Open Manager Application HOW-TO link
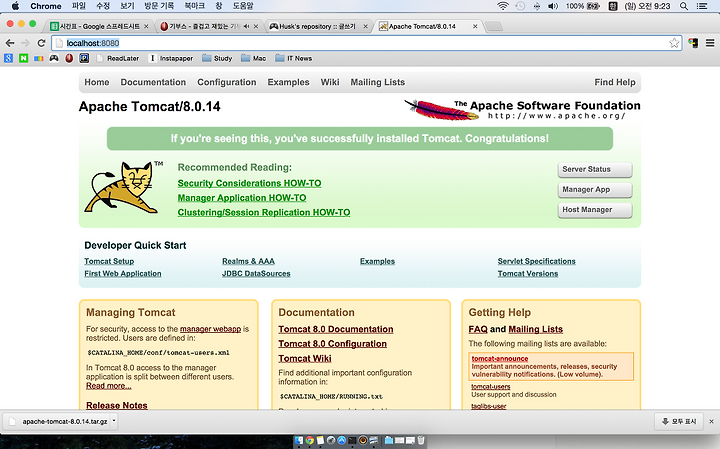 (242, 198)
